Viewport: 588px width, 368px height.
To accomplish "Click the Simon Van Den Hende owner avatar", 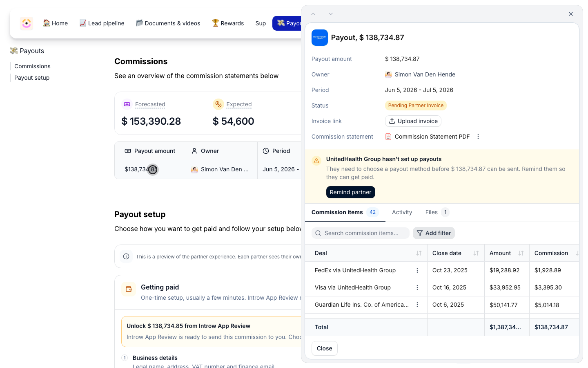I will pos(388,74).
